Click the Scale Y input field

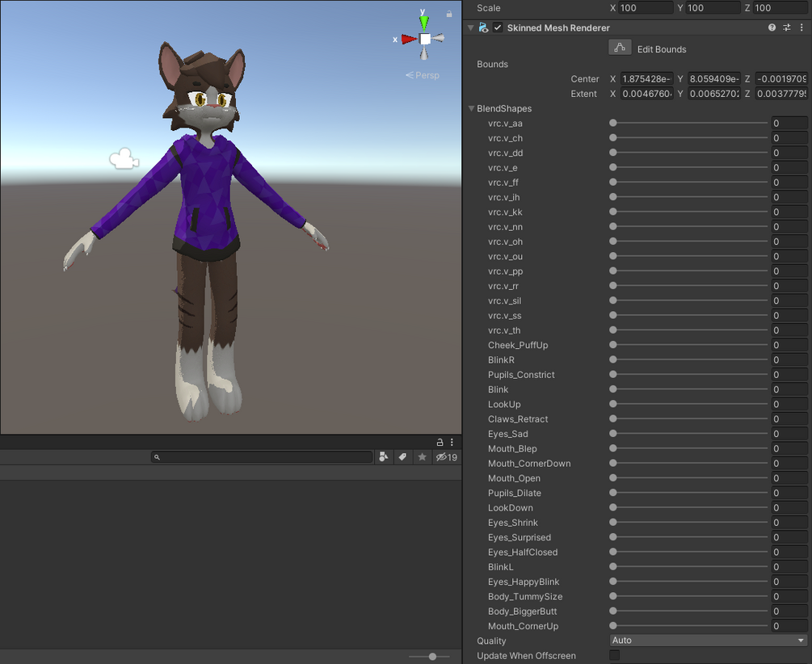[x=713, y=8]
